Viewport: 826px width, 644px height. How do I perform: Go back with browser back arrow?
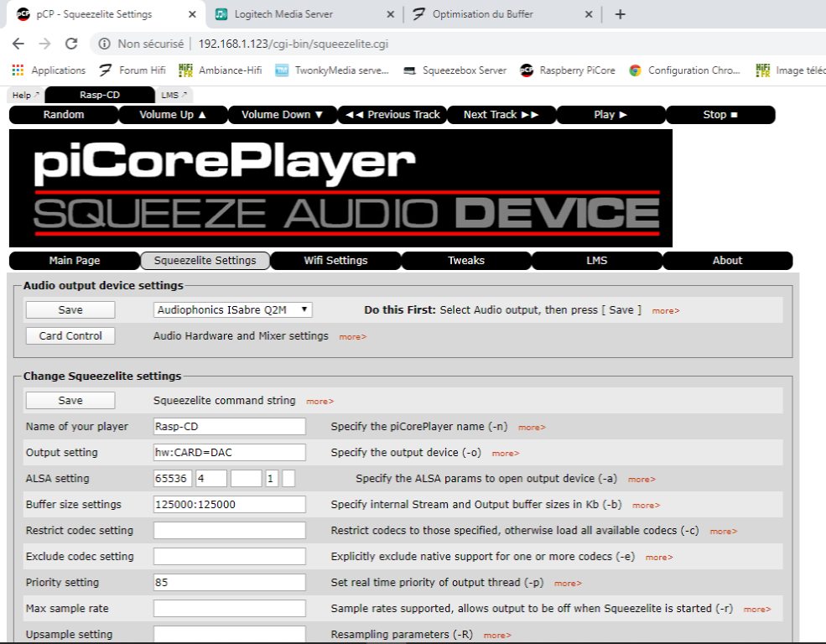(18, 44)
